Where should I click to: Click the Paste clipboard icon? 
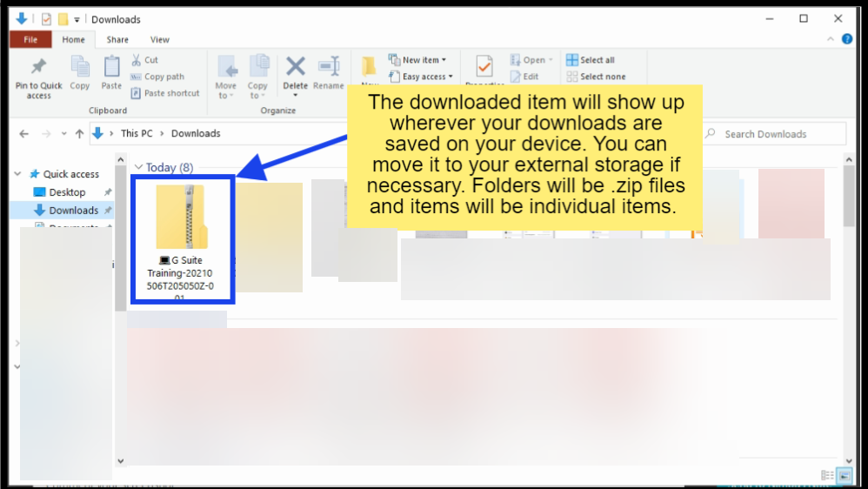point(111,70)
